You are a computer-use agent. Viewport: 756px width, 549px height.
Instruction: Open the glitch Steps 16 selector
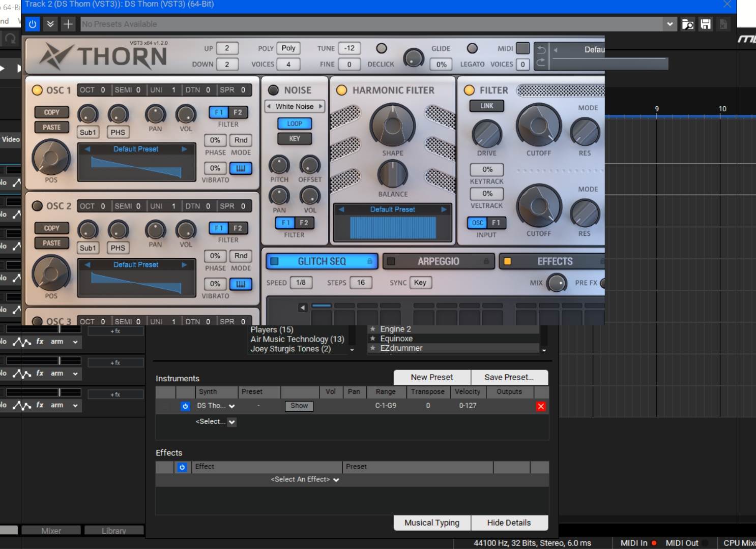coord(361,283)
